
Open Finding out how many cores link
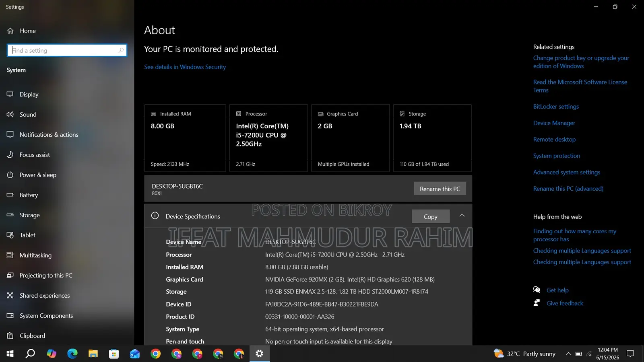[x=575, y=235]
